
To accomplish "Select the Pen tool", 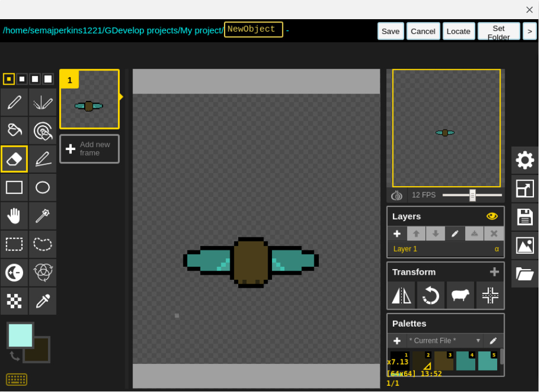I will click(14, 102).
